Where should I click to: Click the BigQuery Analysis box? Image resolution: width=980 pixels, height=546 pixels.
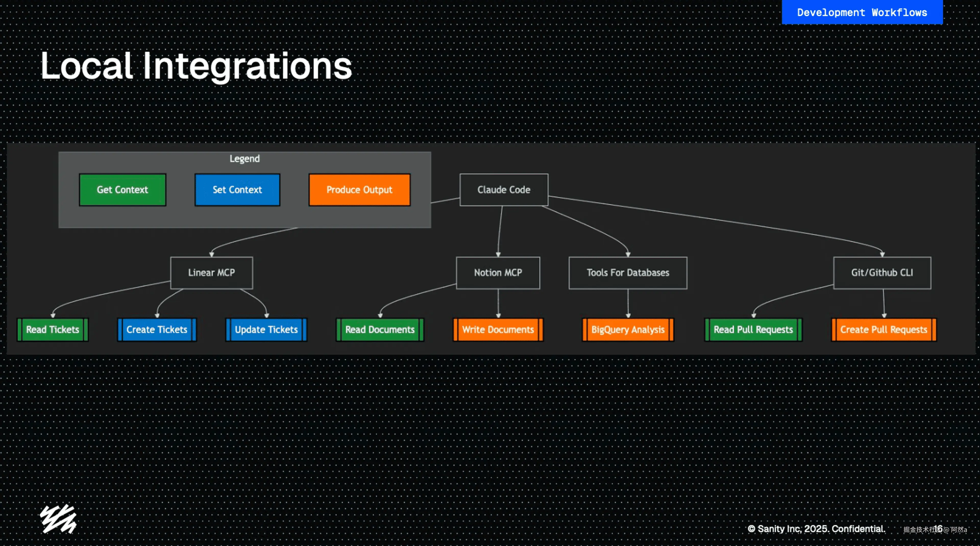(627, 330)
